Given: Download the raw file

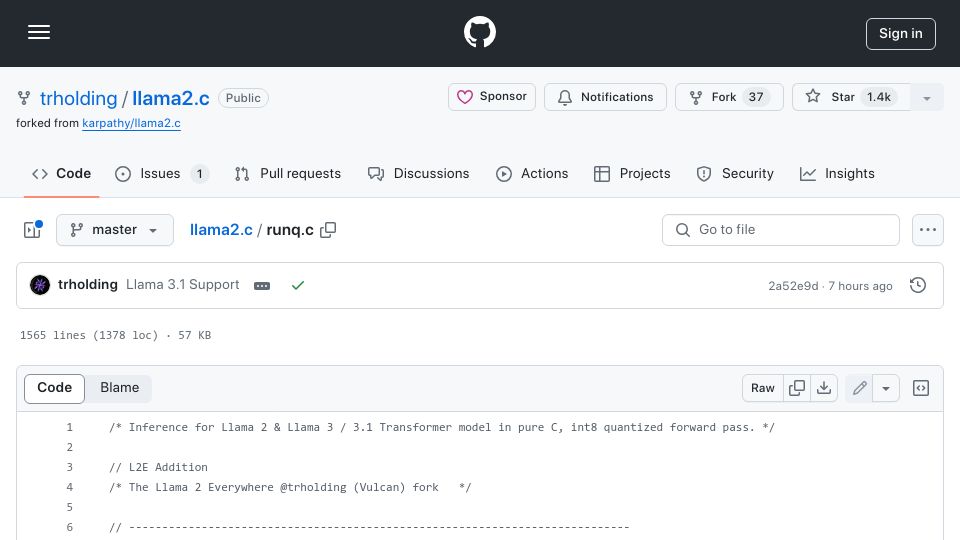Looking at the screenshot, I should click(x=824, y=388).
